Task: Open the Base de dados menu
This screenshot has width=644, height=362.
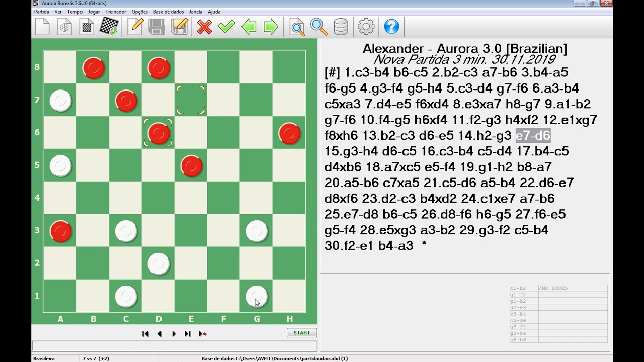Action: tap(169, 12)
